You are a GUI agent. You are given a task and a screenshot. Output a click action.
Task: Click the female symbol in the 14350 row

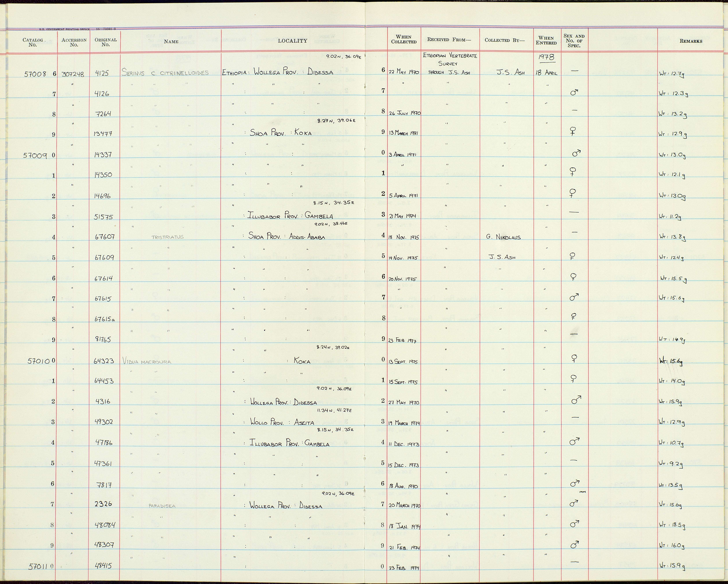(573, 172)
